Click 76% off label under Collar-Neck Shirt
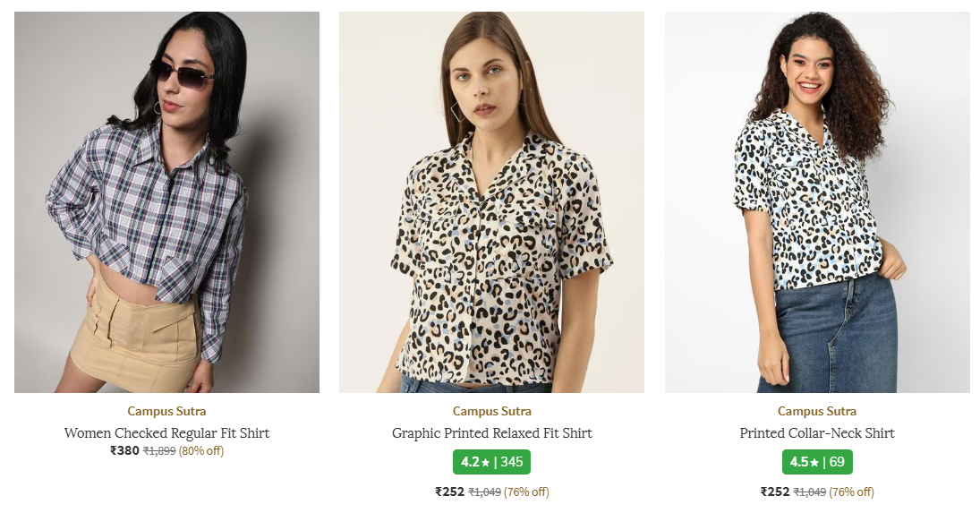Viewport: 980px width, 530px height. click(851, 492)
